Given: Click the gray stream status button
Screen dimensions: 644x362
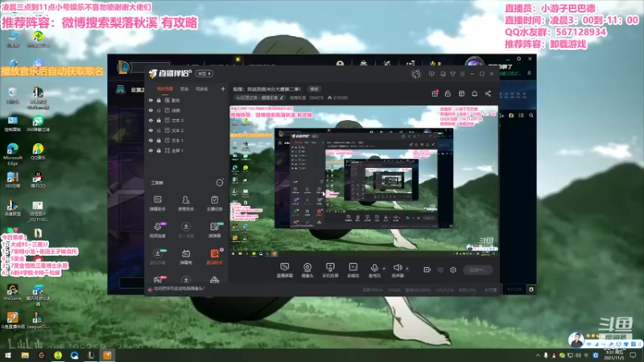Looking at the screenshot, I should [x=477, y=269].
